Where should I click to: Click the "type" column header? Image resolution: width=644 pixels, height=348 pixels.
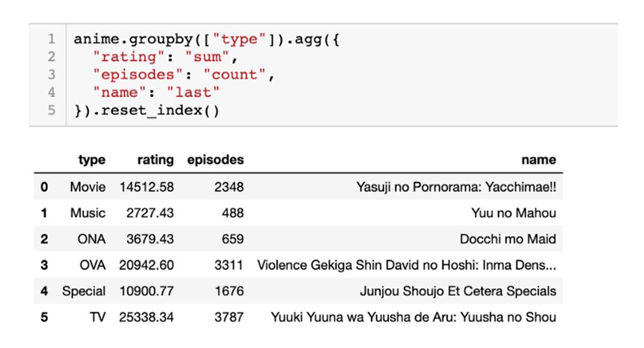point(92,160)
